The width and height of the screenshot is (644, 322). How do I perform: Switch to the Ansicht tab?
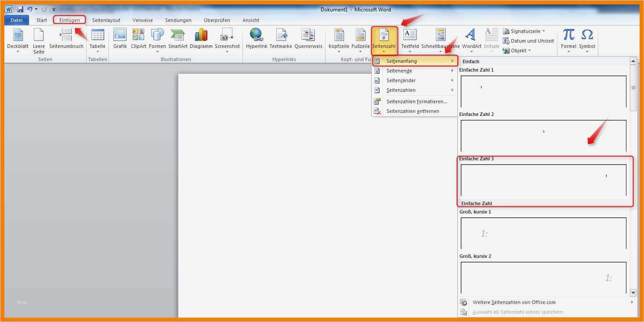coord(251,20)
